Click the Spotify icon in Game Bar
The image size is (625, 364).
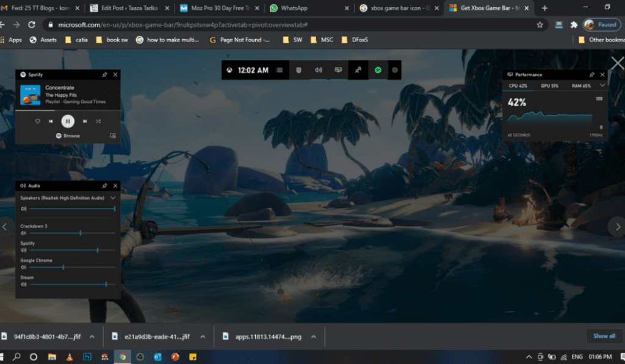(x=378, y=70)
